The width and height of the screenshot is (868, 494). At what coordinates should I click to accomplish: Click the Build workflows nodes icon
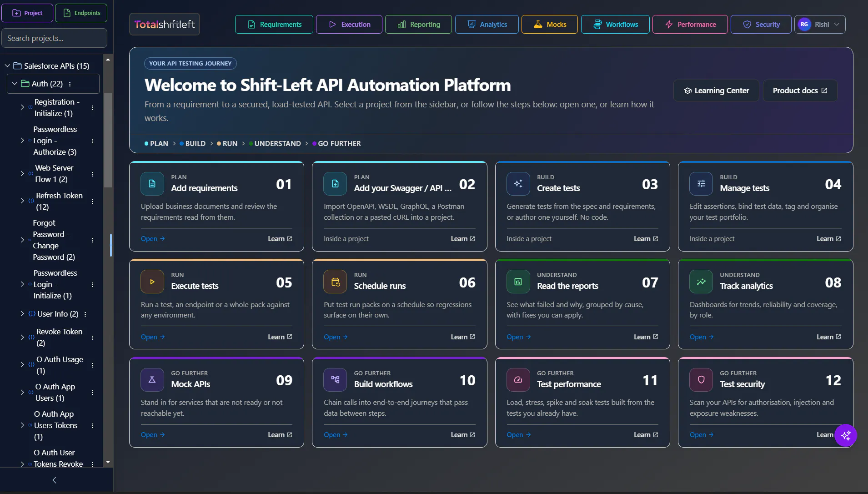335,380
